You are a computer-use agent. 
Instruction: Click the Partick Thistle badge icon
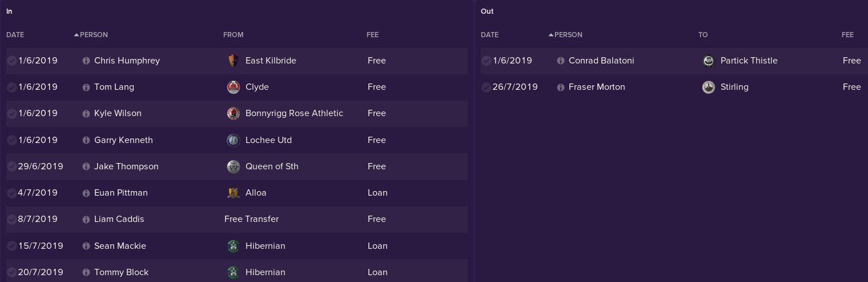coord(709,61)
